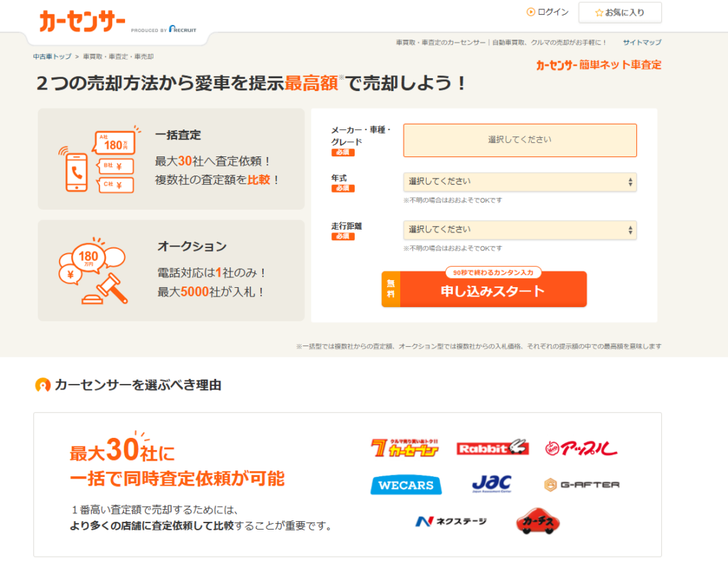Click the 一括査定 phone quote illustration
728x568 pixels.
pos(100,159)
